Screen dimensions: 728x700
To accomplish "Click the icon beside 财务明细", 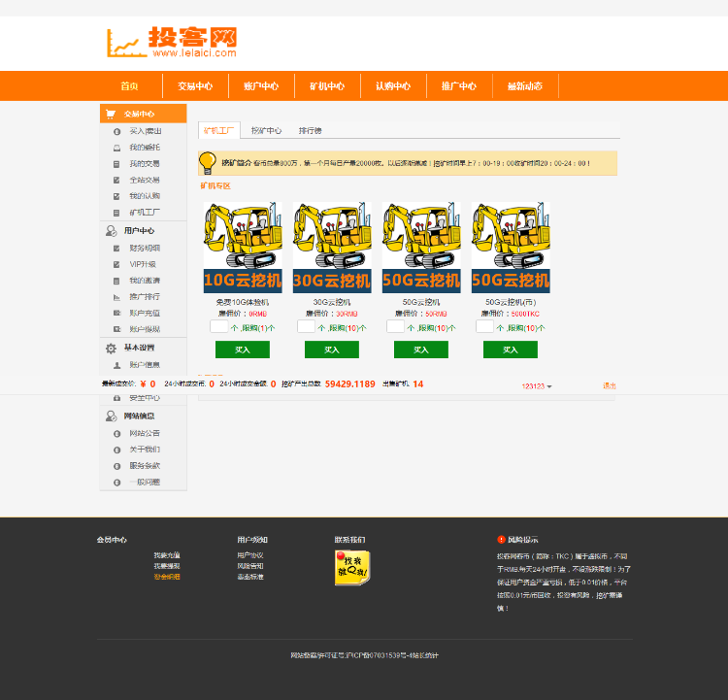I will (117, 249).
